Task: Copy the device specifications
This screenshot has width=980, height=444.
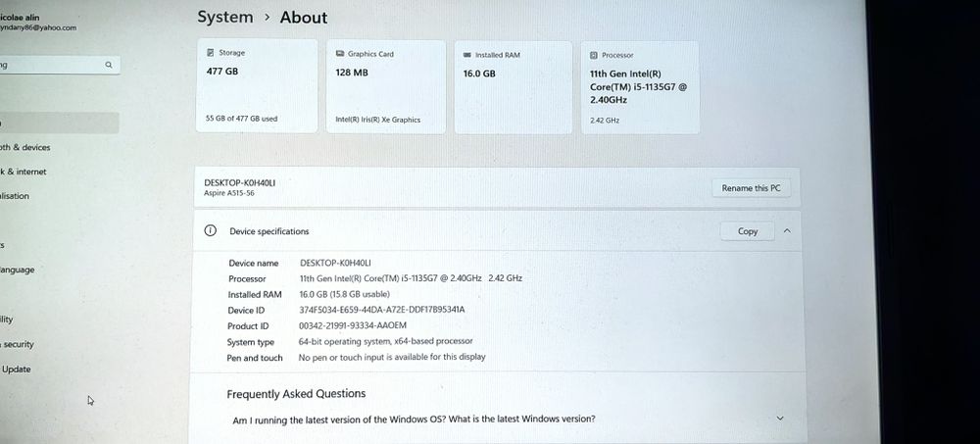Action: click(748, 231)
